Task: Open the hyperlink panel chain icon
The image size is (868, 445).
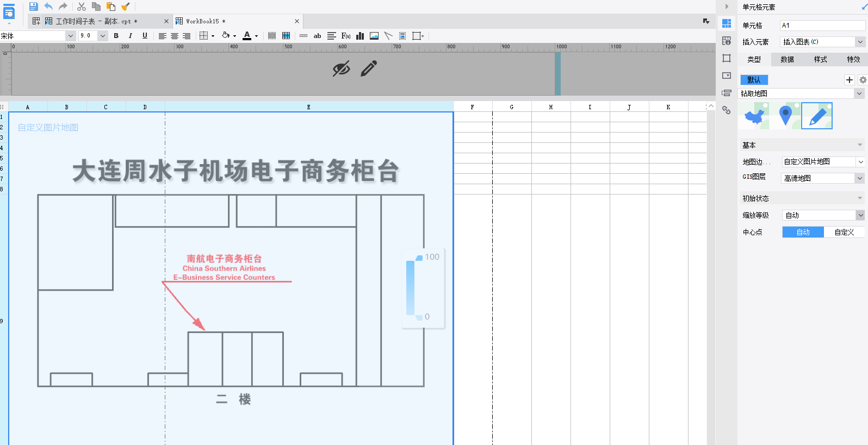Action: [727, 110]
